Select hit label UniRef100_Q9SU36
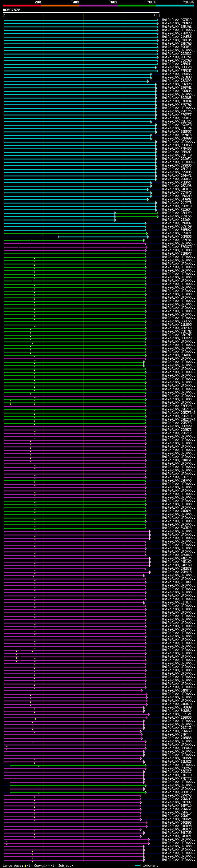197x868 pixels. (177, 165)
